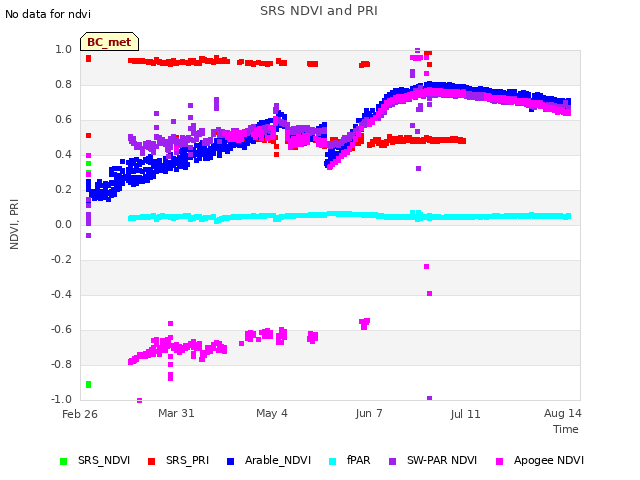Click the chart title SRS NDVI and PRI
This screenshot has height=480, width=640.
pyautogui.click(x=319, y=10)
